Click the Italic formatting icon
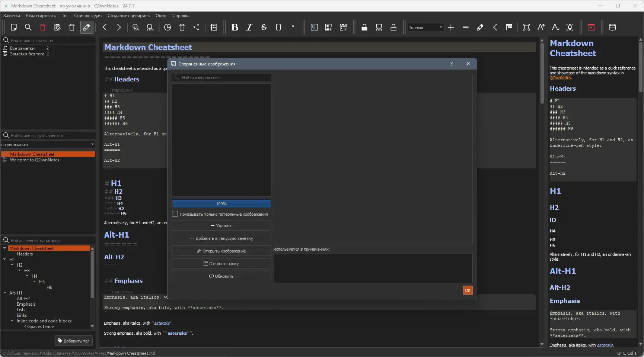 pos(249,27)
